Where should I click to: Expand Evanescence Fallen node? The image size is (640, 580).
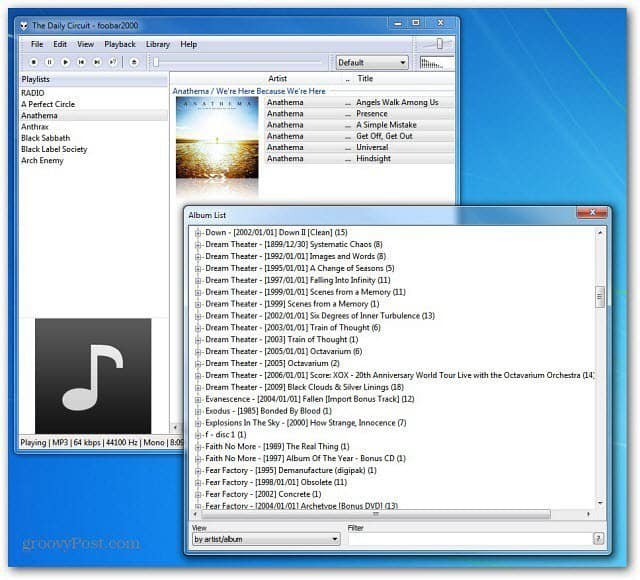click(198, 399)
